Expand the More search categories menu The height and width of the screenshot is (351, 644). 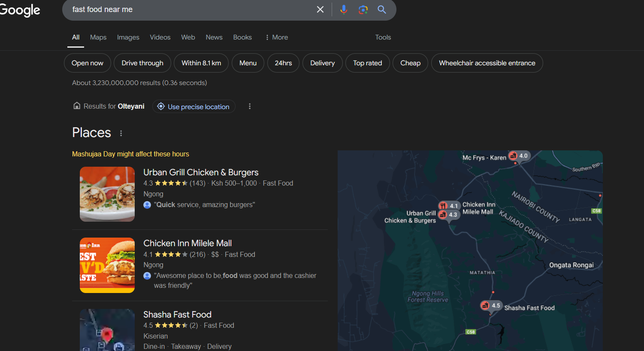(x=276, y=37)
